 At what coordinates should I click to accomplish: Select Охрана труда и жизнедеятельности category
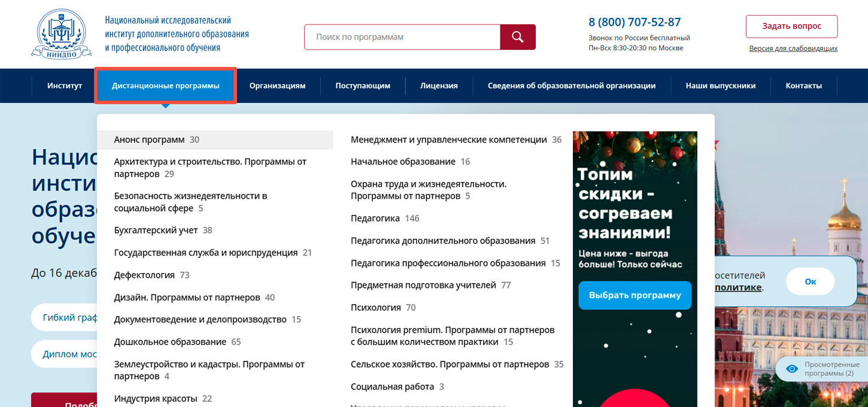coord(429,190)
